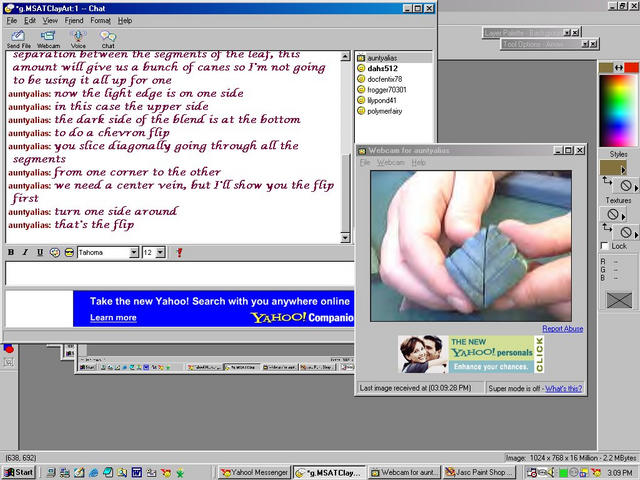Open the View menu in Chat window
Image resolution: width=640 pixels, height=480 pixels.
tap(50, 21)
